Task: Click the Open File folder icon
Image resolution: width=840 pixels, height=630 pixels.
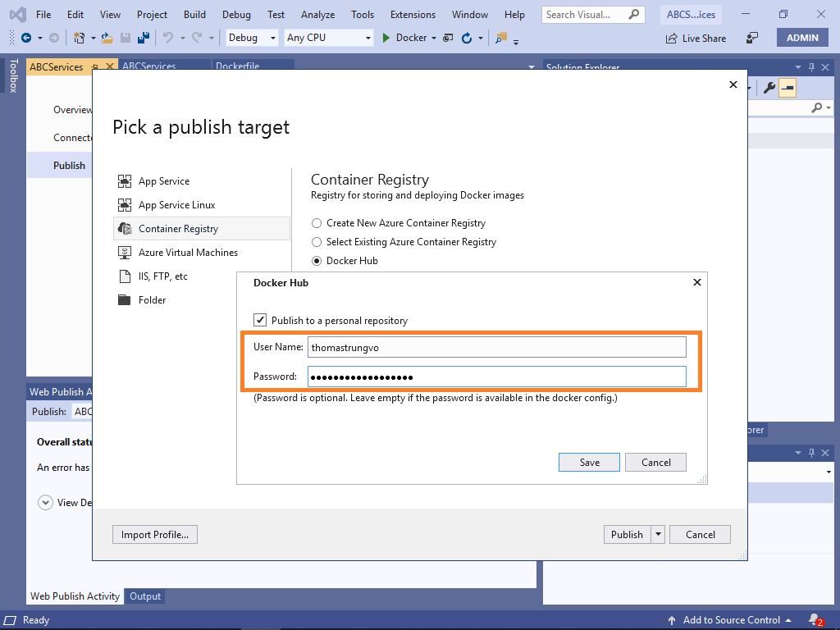Action: pos(107,38)
